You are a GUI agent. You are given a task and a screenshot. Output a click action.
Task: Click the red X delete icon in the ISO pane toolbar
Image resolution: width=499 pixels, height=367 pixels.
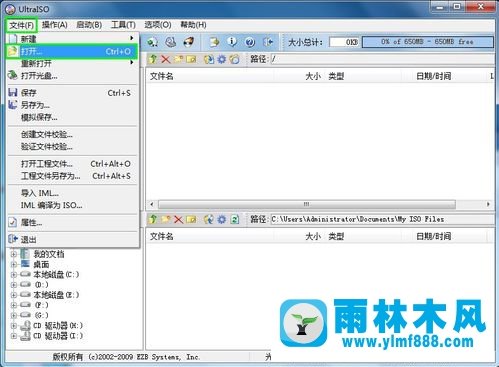(166, 59)
